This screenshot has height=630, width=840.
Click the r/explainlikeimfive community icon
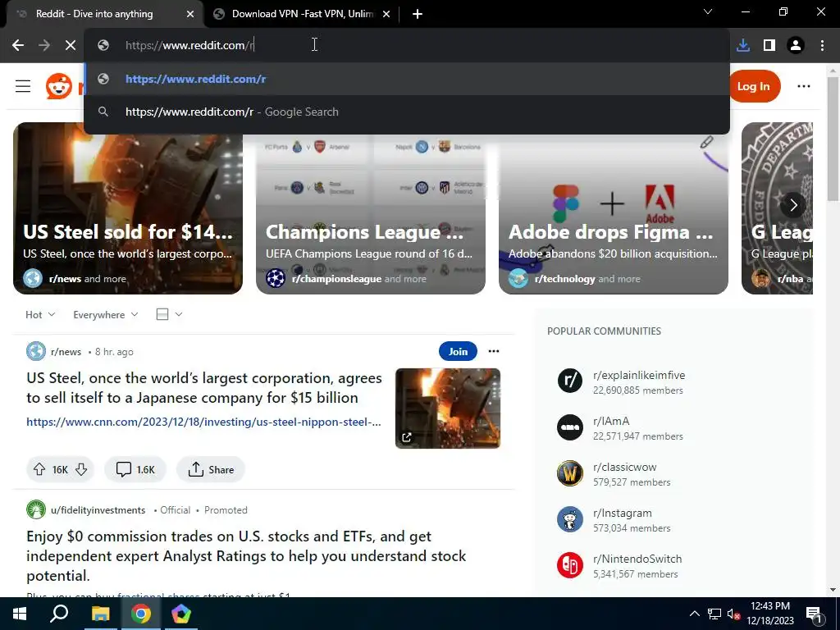[x=569, y=381]
